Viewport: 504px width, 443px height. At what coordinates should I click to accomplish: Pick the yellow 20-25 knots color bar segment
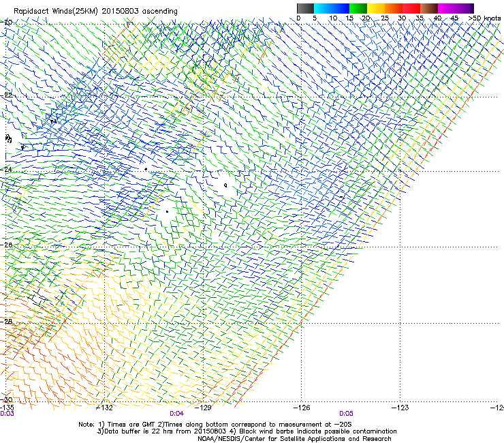[x=376, y=8]
